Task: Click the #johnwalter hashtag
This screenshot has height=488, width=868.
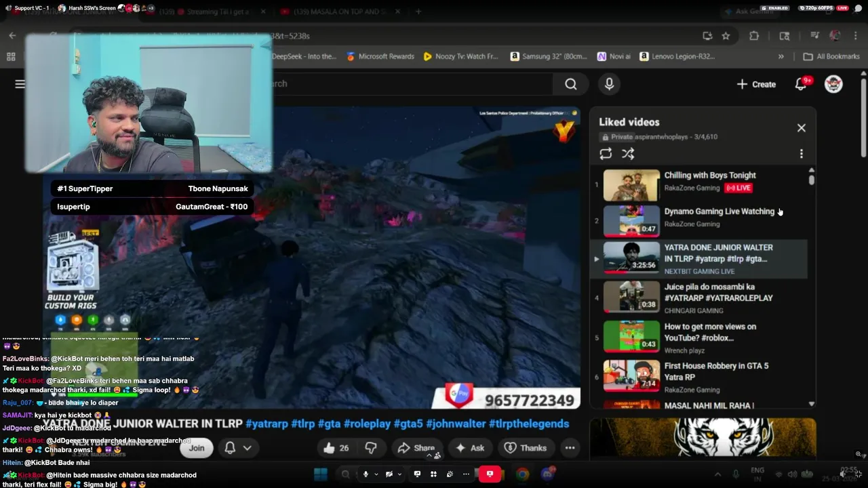Action: [x=456, y=424]
